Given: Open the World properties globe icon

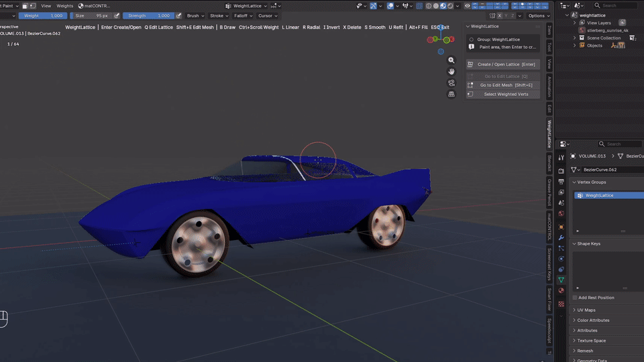Looking at the screenshot, I should coord(561,213).
